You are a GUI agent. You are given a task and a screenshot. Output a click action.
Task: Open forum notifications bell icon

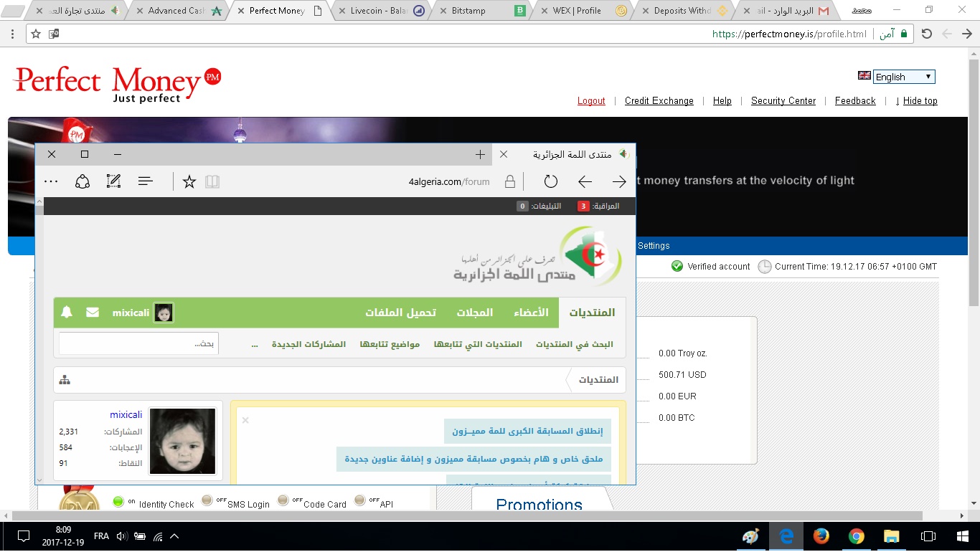[x=67, y=313]
